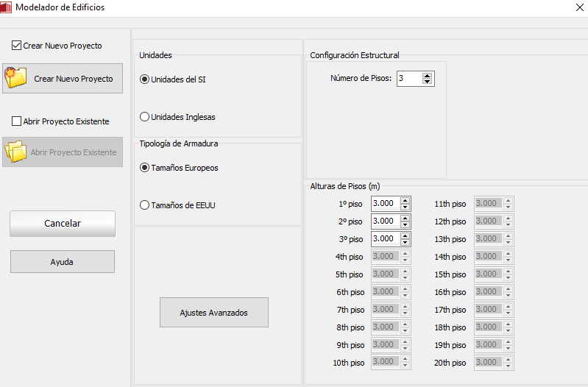Screen dimensions: 588x387
Task: Click the Modelador de Edificios app icon
Action: tap(7, 7)
